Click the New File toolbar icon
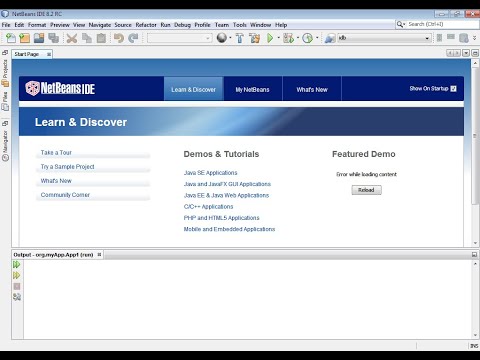 pyautogui.click(x=11, y=38)
